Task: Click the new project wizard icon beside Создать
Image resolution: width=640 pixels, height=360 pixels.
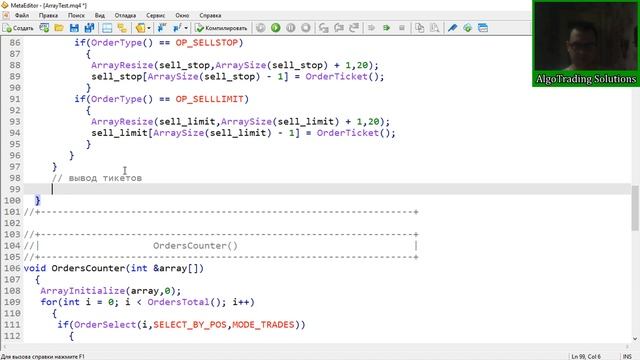Action: click(x=44, y=28)
